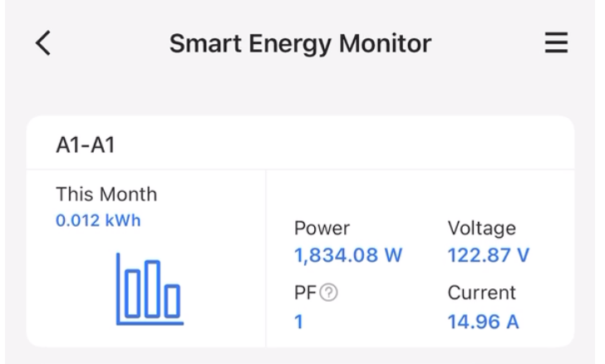Select the A1-A1 device name
Screen dimensions: 605x364
(85, 145)
